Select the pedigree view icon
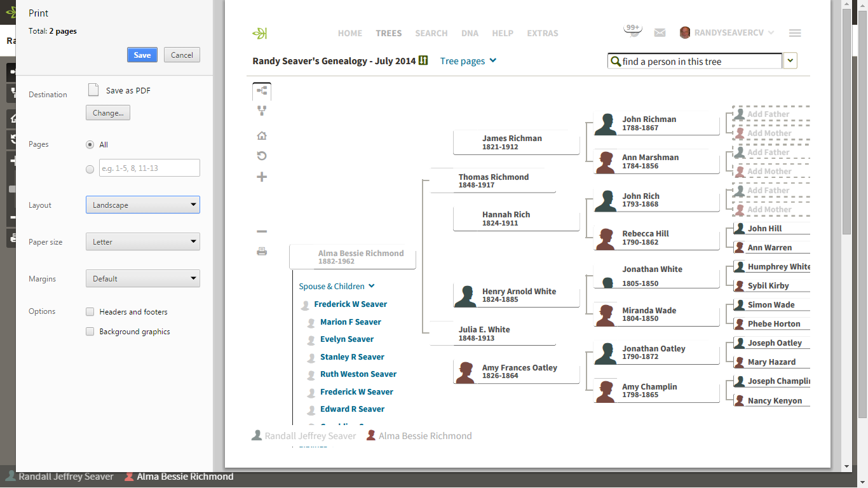 [x=262, y=90]
